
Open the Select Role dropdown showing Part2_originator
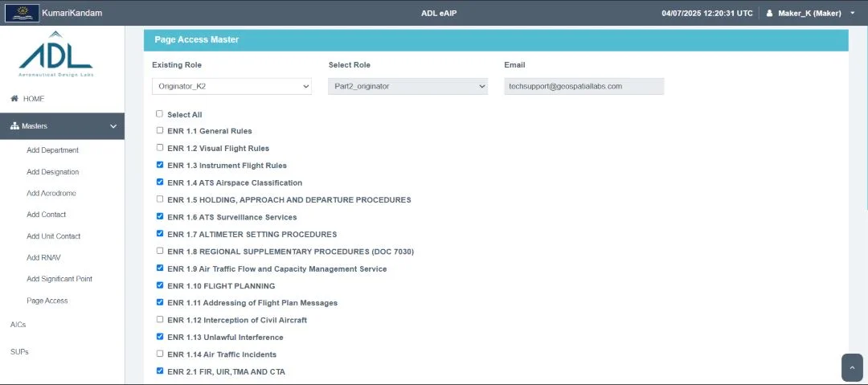[x=408, y=87]
